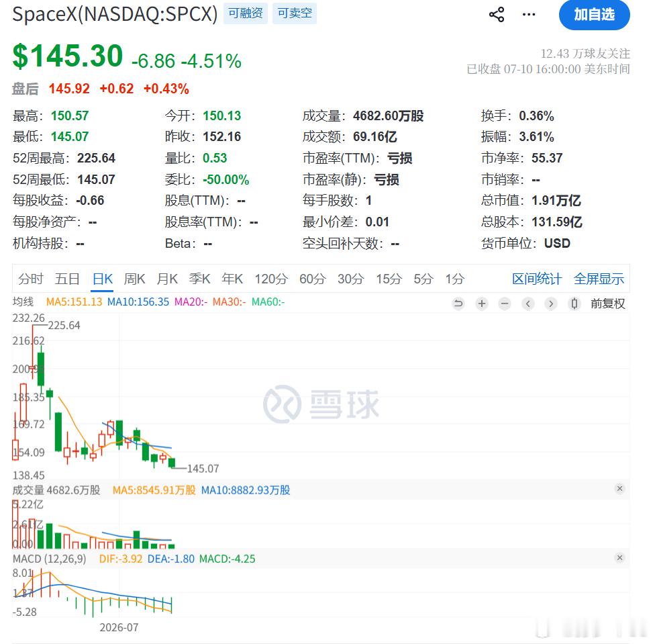This screenshot has height=644, width=655.
Task: Move chart right with the right chevron
Action: tap(551, 304)
